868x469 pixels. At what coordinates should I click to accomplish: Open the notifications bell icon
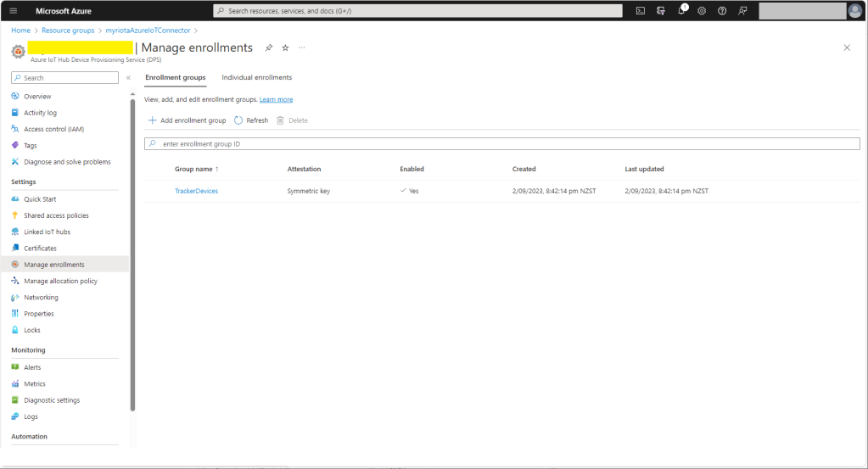point(681,11)
